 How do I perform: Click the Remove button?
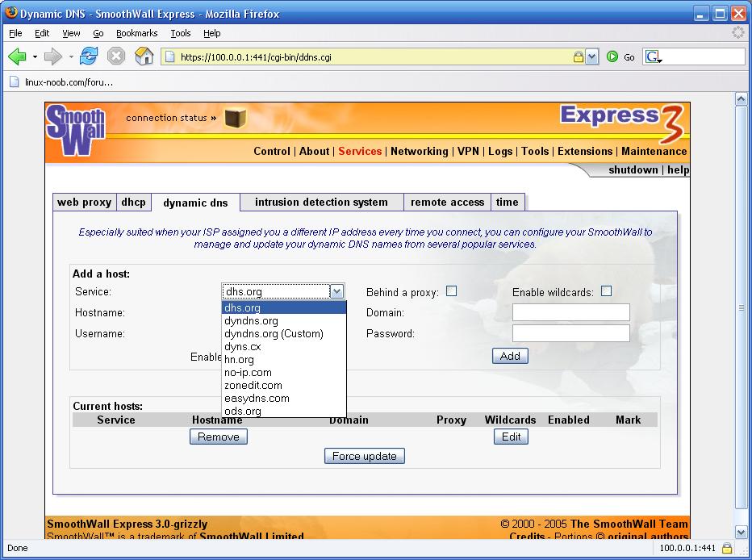pos(218,437)
